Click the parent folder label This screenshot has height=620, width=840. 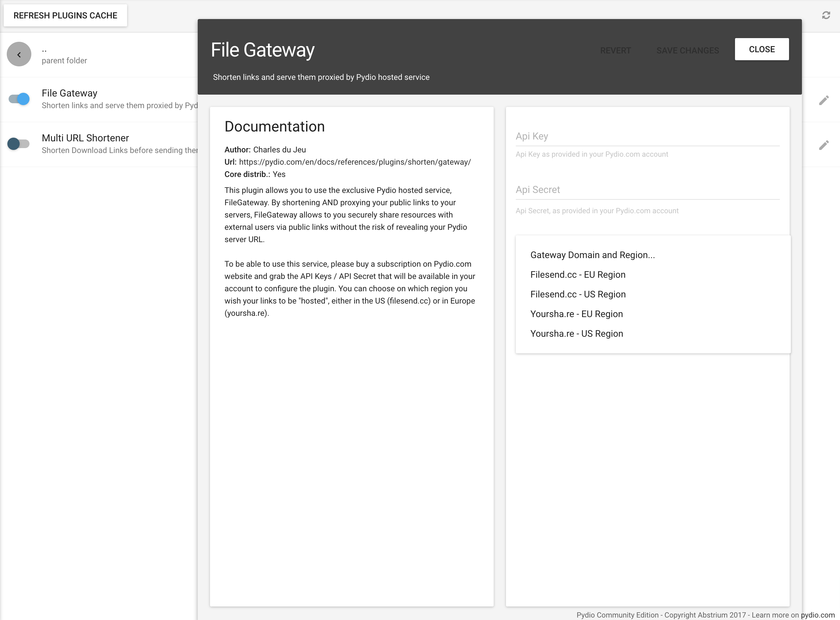tap(64, 61)
